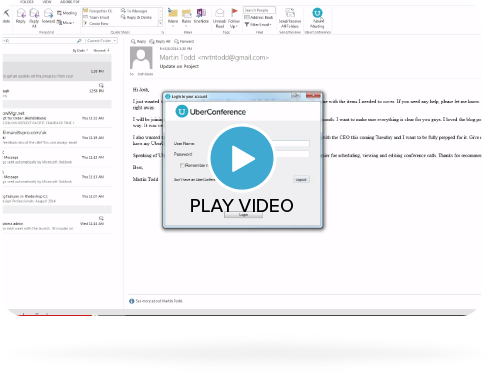Open the Rules dropdown in the ribbon

click(186, 17)
